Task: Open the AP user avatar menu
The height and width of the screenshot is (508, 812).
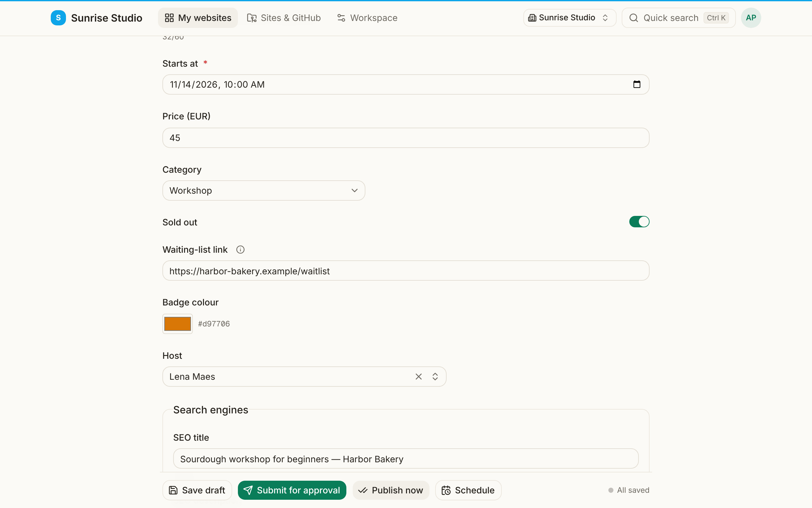Action: [x=750, y=18]
